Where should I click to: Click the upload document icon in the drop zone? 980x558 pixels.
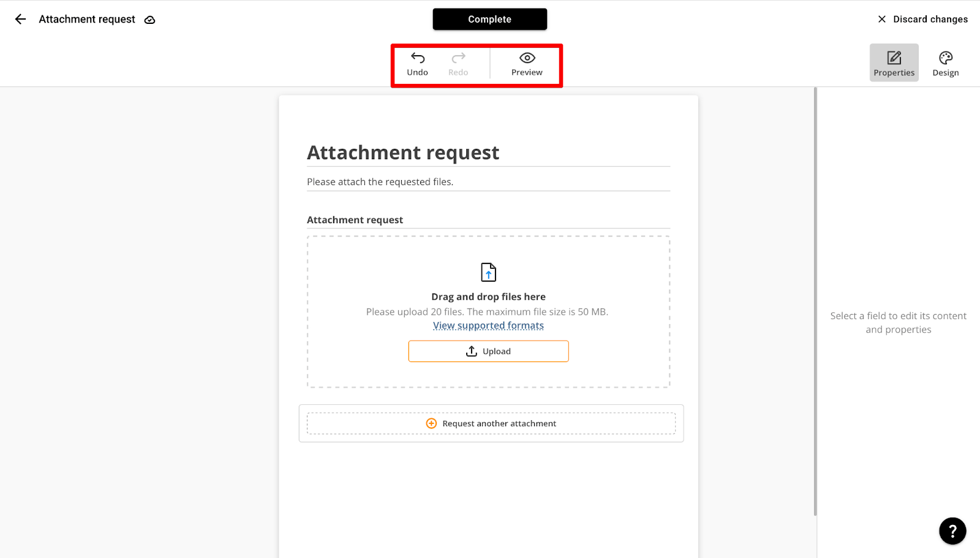tap(488, 271)
